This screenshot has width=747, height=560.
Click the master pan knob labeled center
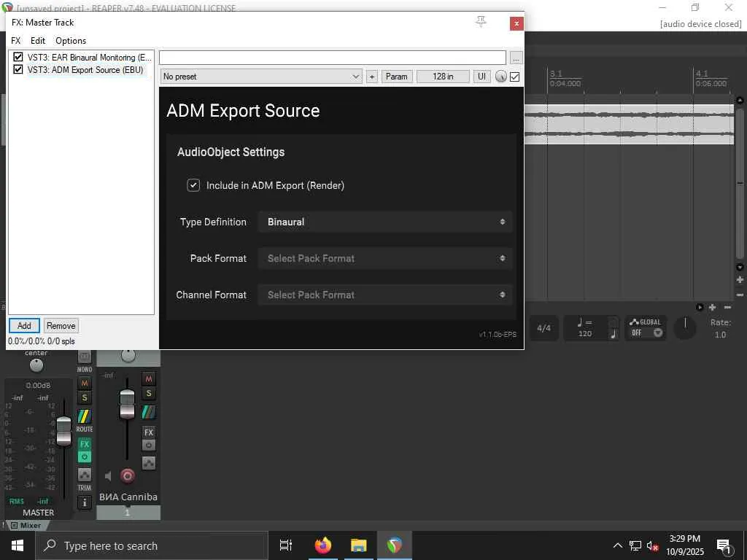(36, 365)
